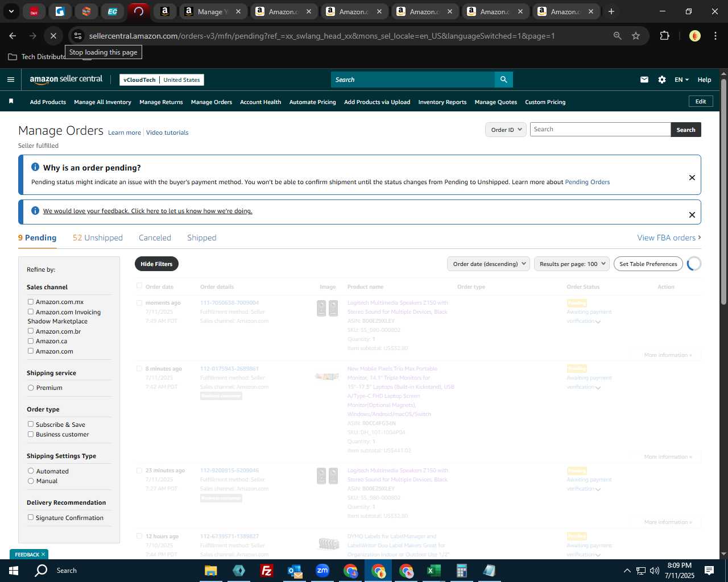
Task: Go back using browser back arrow
Action: point(13,36)
